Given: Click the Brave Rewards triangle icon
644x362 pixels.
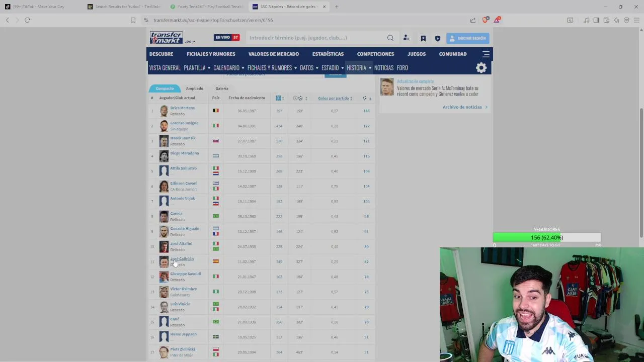Looking at the screenshot, I should point(497,20).
